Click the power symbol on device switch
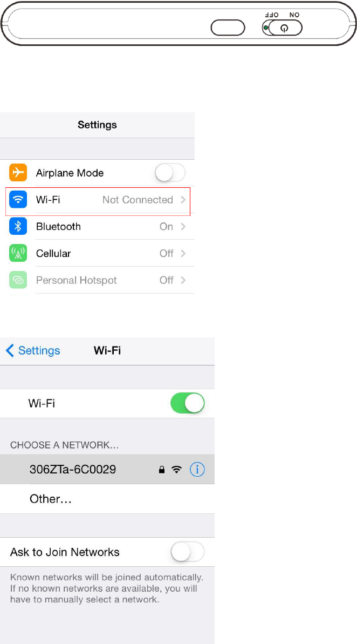Image resolution: width=357 pixels, height=644 pixels. (284, 28)
